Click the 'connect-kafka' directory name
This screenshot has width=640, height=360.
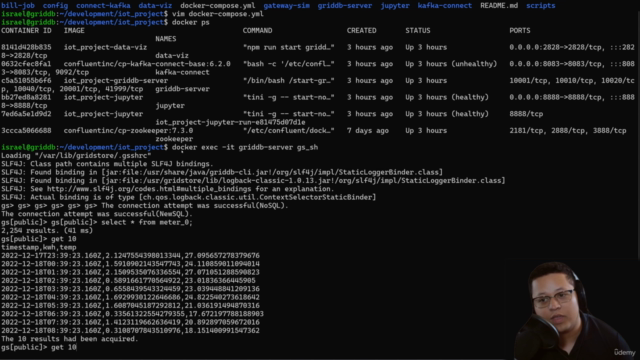(x=103, y=6)
